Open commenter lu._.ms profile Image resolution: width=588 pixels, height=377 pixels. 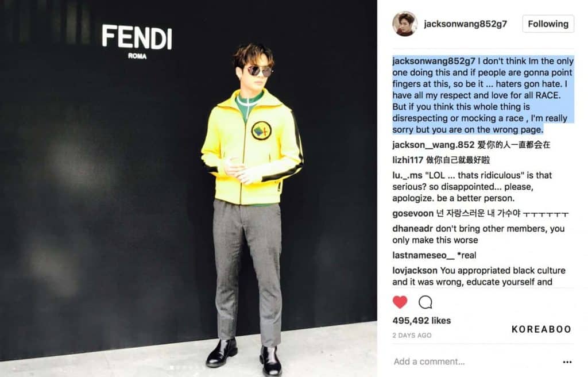click(x=407, y=175)
